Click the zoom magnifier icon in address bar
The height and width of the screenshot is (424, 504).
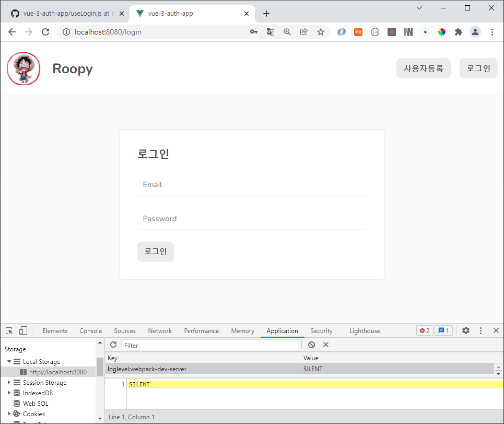click(287, 32)
